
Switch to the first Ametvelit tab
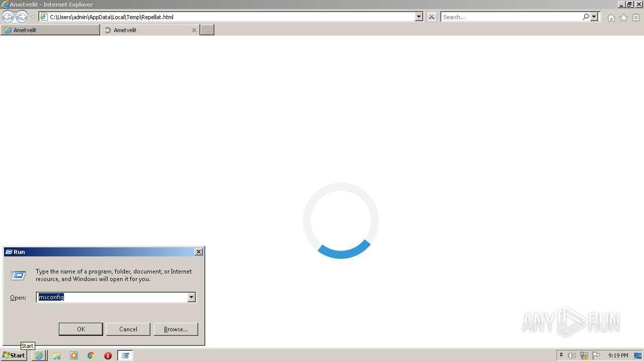[50, 30]
